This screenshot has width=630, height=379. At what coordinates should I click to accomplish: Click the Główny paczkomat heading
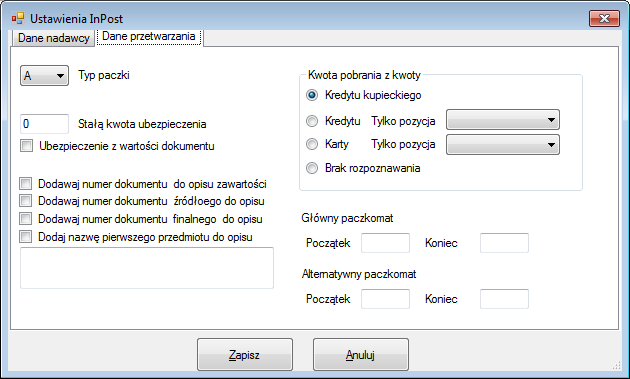(x=347, y=218)
